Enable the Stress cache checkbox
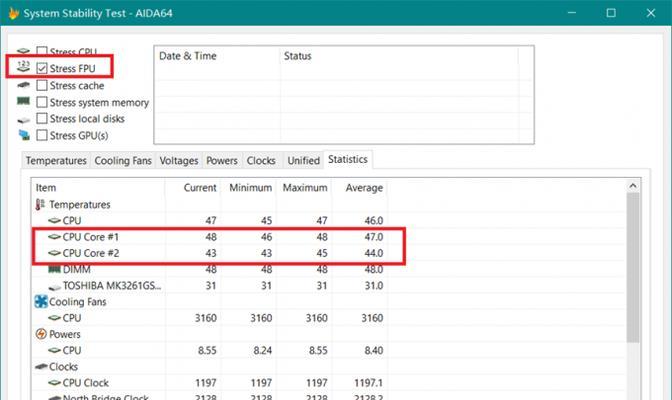Screen dimensions: 672x400 (x=42, y=85)
